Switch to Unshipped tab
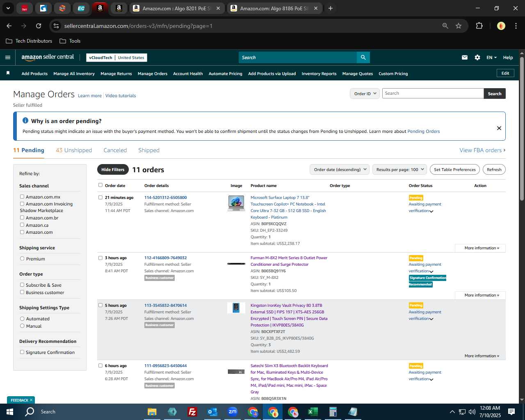525x420 pixels. click(x=74, y=150)
